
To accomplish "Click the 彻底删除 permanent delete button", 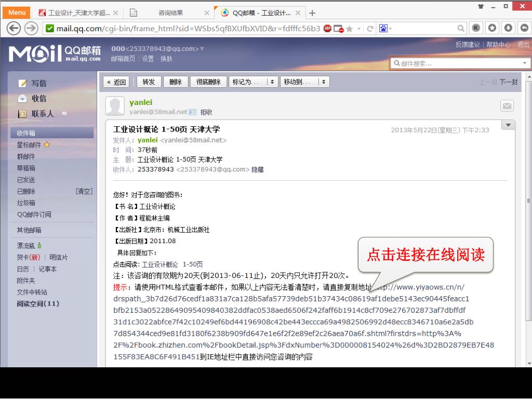I will pyautogui.click(x=208, y=82).
